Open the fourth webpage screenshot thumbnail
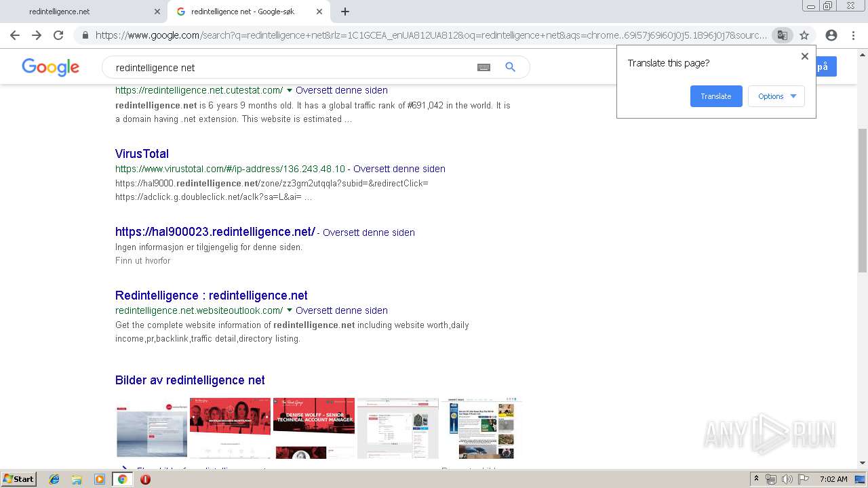The image size is (868, 488). pos(398,428)
